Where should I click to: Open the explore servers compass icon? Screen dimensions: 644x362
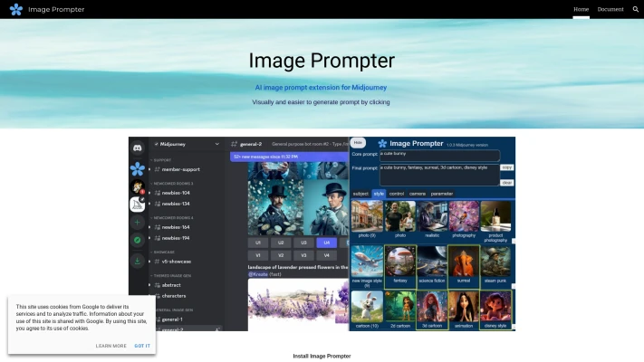click(x=137, y=240)
